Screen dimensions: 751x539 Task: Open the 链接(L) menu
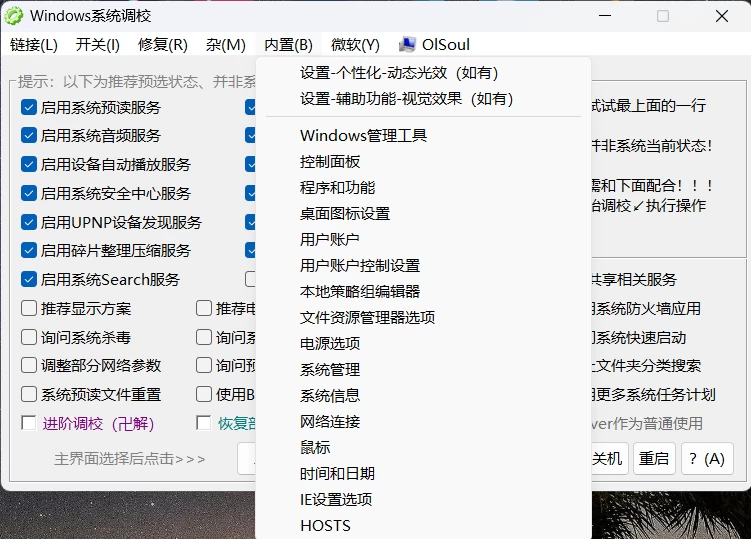[34, 45]
